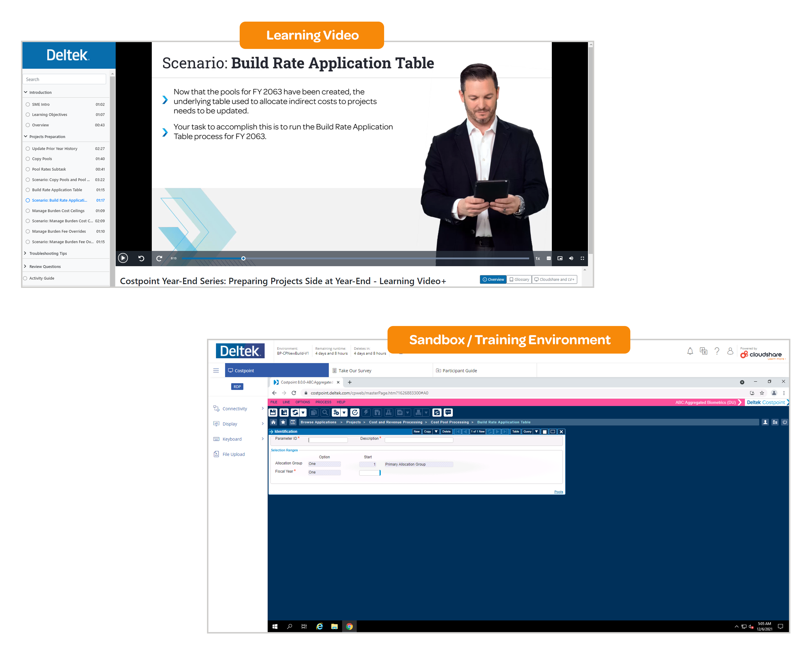Screen dimensions: 812x652
Task: Click the video rewind icon
Action: (x=141, y=259)
